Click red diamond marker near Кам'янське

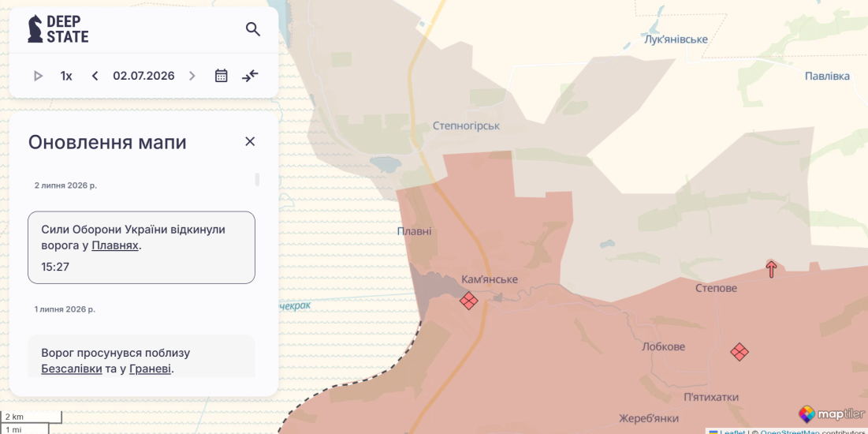(x=469, y=301)
